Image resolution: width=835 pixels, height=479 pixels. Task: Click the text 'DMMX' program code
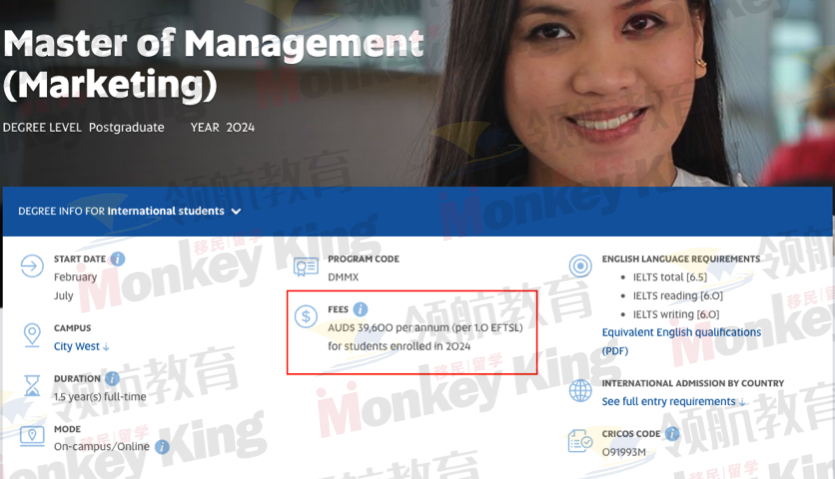(x=343, y=277)
